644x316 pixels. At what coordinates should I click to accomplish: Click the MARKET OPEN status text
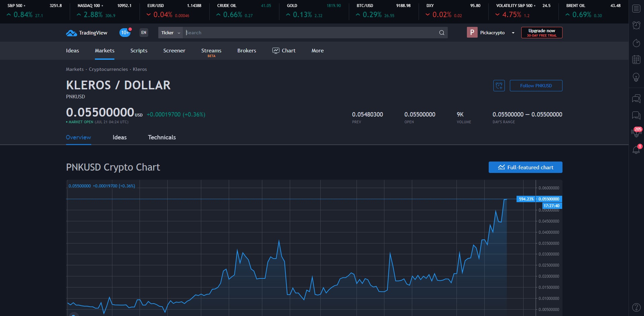point(80,122)
